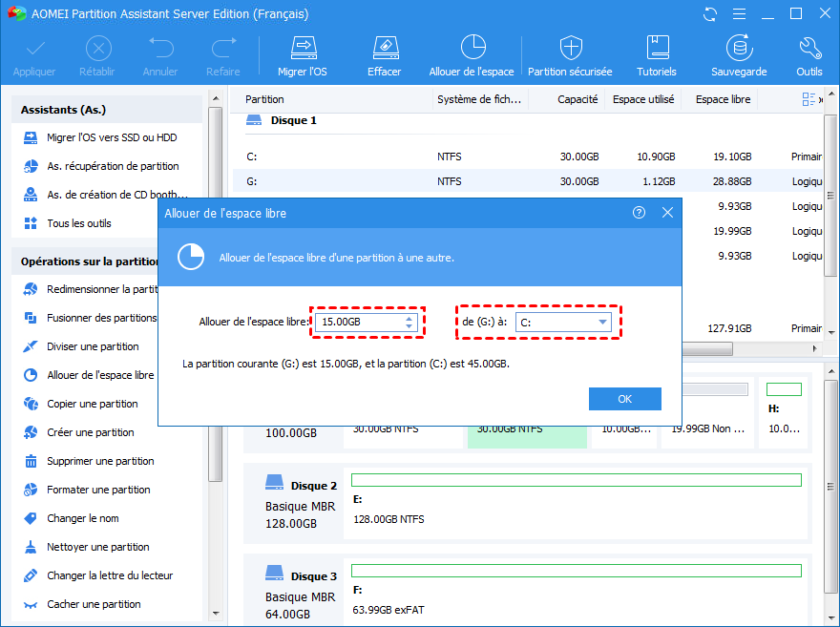This screenshot has height=627, width=840.
Task: Open the Partition sécurisée shield tool
Action: (x=571, y=55)
